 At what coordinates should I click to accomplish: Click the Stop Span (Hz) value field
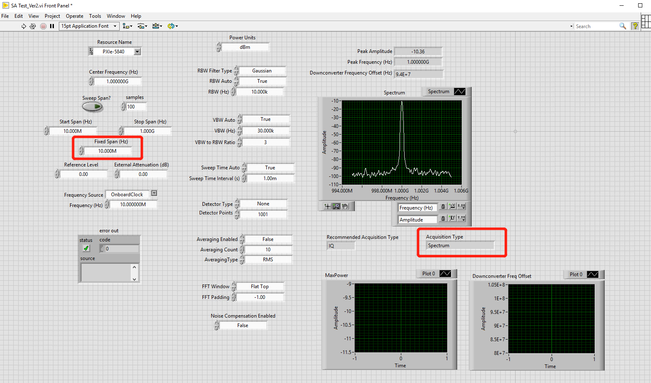coord(147,131)
